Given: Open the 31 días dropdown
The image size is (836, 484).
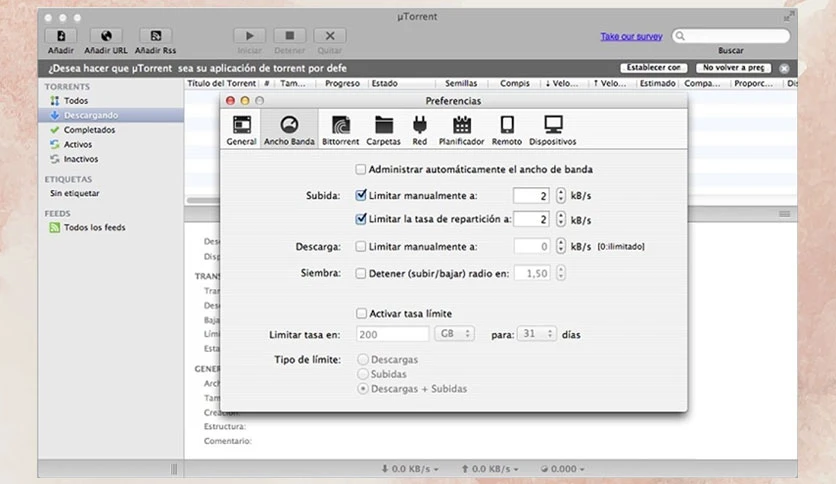Looking at the screenshot, I should [537, 334].
